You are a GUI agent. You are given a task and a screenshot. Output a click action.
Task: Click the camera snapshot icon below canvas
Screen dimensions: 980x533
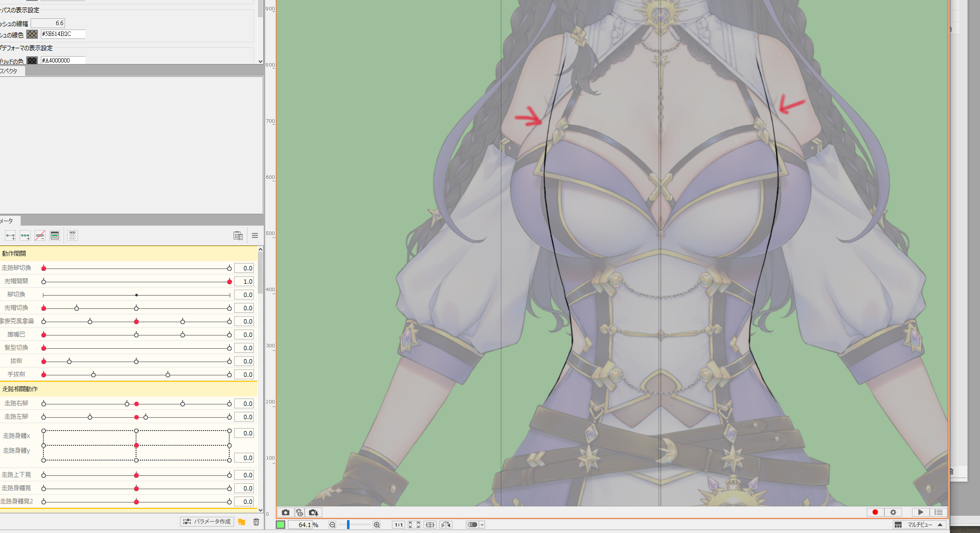click(x=285, y=512)
